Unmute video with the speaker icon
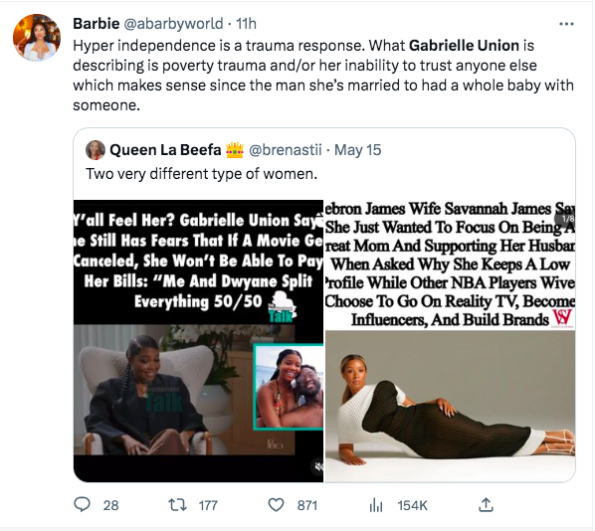The width and height of the screenshot is (595, 531). coord(318,467)
